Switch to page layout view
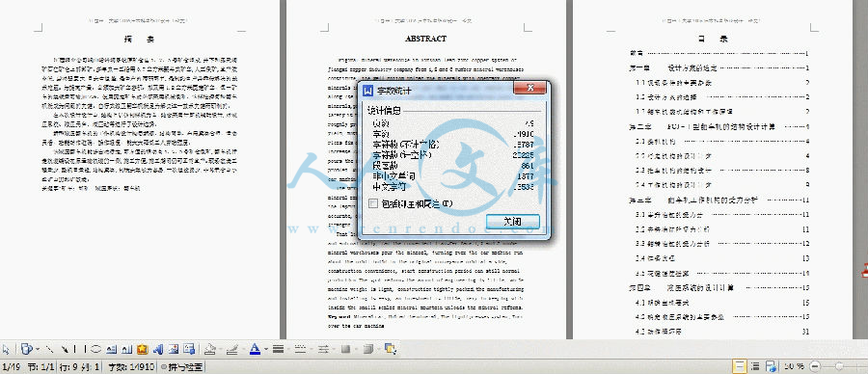This screenshot has width=868, height=374. pyautogui.click(x=740, y=366)
